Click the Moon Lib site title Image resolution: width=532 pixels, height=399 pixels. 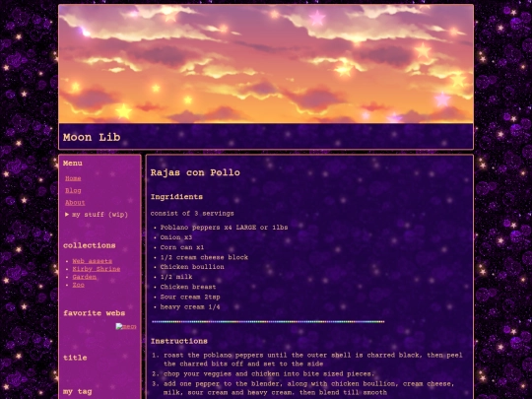pos(92,137)
